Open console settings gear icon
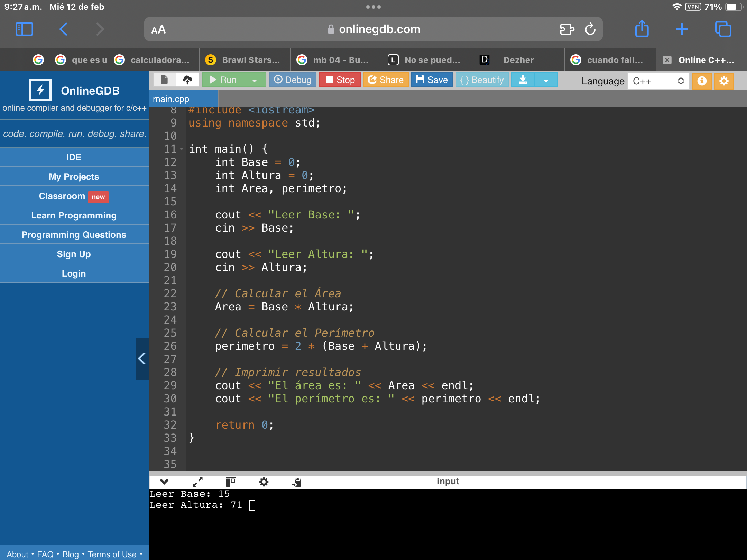This screenshot has width=747, height=560. pyautogui.click(x=264, y=482)
